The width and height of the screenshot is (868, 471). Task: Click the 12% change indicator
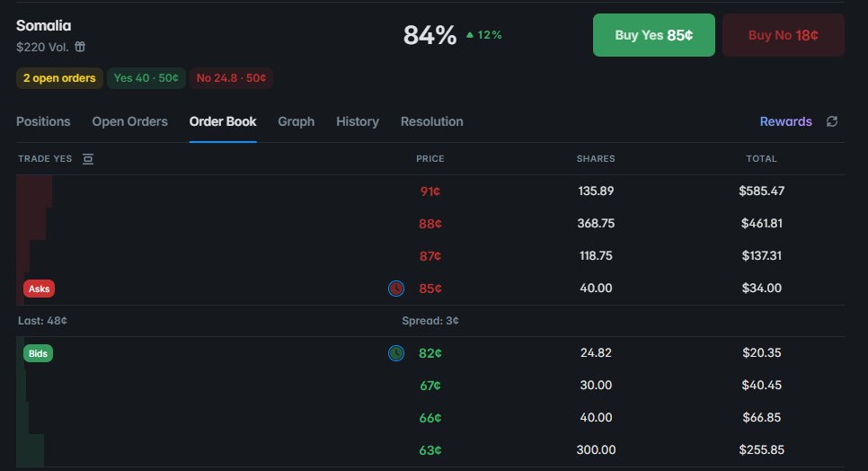483,35
